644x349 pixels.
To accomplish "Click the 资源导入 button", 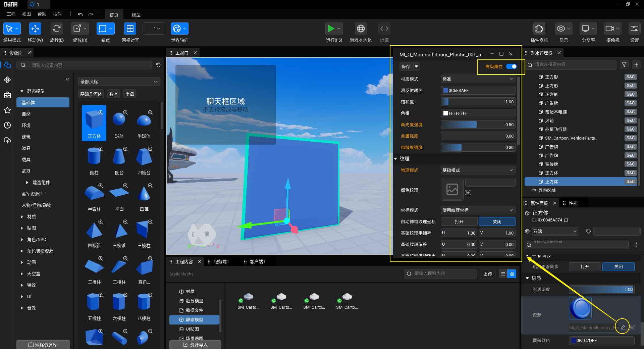I will pyautogui.click(x=195, y=345).
